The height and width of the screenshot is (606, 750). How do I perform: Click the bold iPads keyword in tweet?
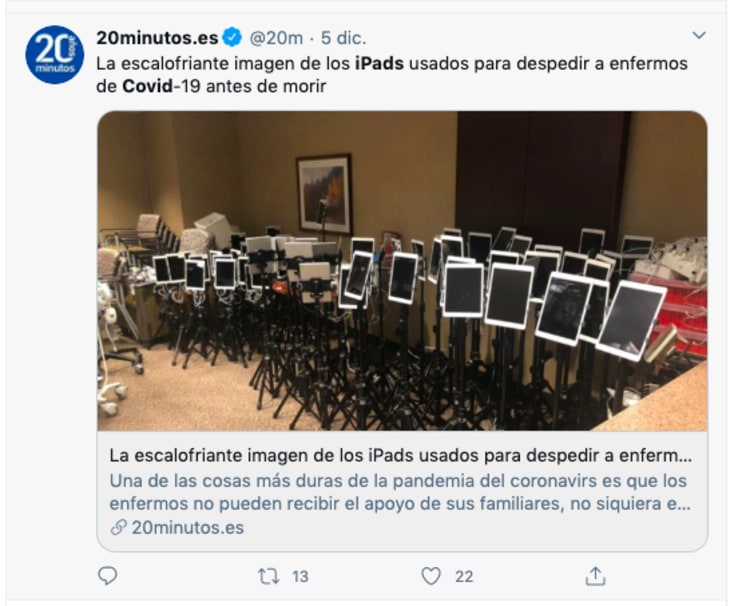379,64
